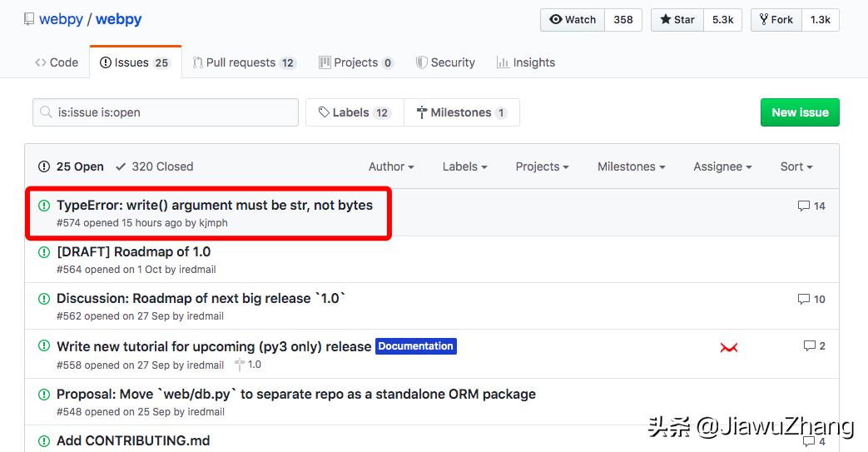Screen dimensions: 868x452
Task: Watch the webpy repository
Action: click(x=573, y=20)
